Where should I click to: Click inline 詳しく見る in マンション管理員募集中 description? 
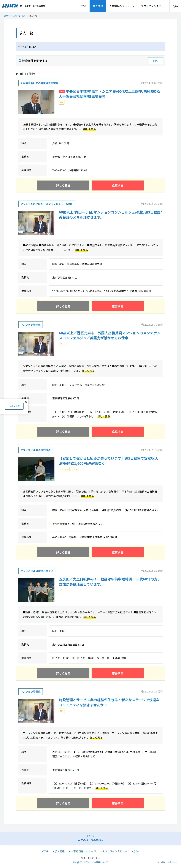(88, 371)
